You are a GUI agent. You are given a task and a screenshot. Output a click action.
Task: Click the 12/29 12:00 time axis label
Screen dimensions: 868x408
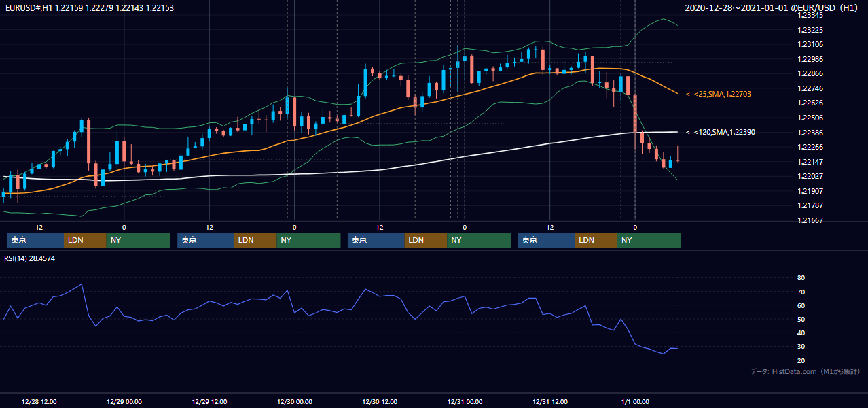209,401
